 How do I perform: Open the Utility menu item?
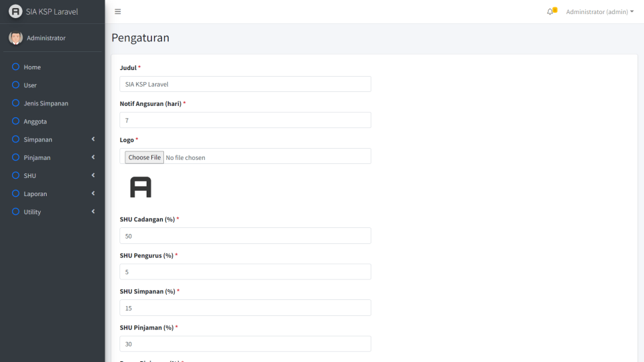52,211
